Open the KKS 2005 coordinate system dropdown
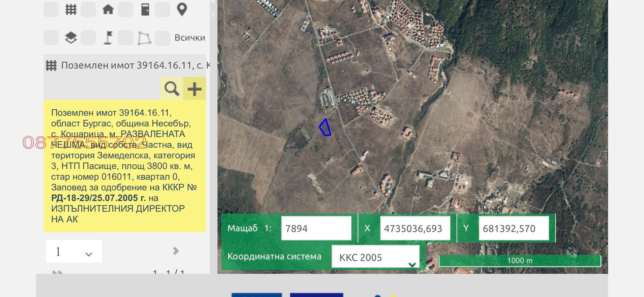This screenshot has height=297, width=644. coord(375,257)
